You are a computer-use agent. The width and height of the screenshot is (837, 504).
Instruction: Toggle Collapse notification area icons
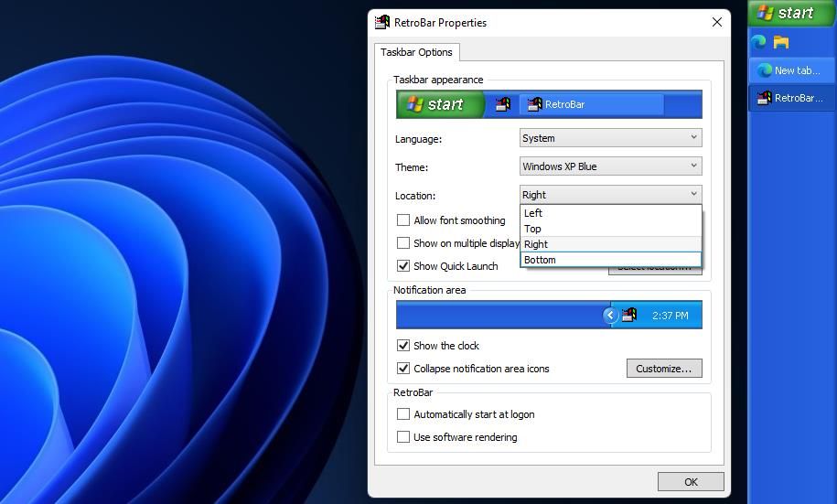point(403,369)
